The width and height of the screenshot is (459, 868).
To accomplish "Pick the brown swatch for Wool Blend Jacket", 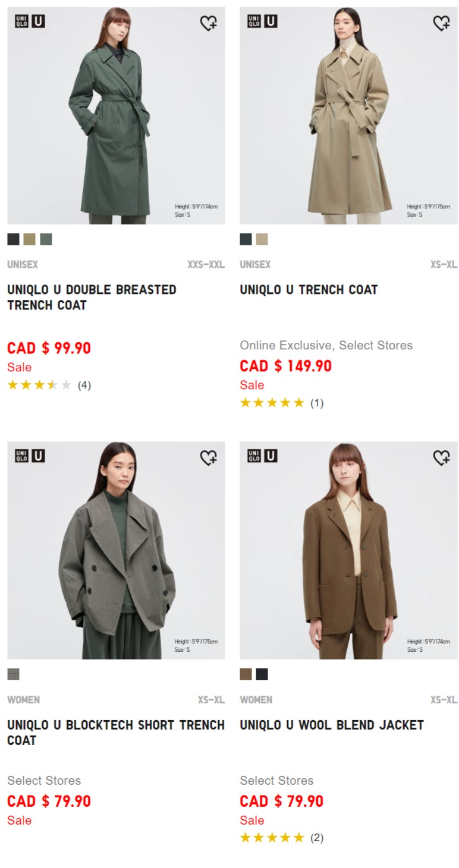I will 246,674.
